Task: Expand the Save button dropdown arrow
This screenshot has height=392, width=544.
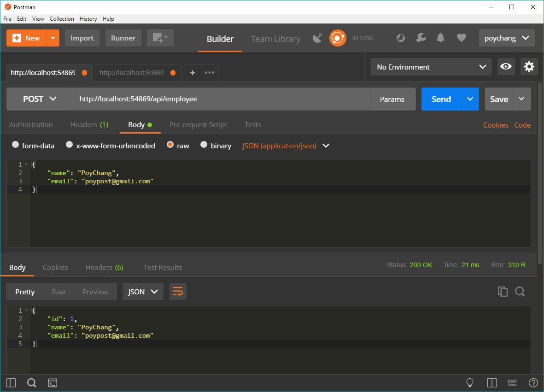Action: click(522, 99)
